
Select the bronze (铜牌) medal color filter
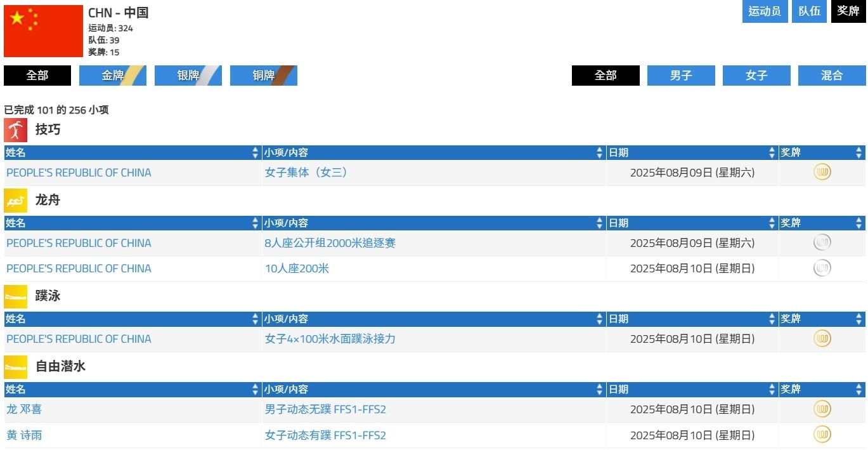coord(264,76)
